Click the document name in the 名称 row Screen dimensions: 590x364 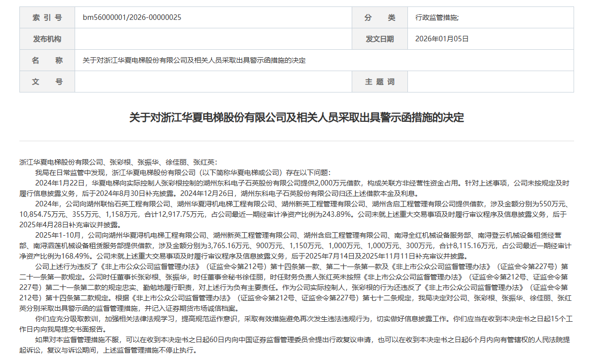[194, 60]
